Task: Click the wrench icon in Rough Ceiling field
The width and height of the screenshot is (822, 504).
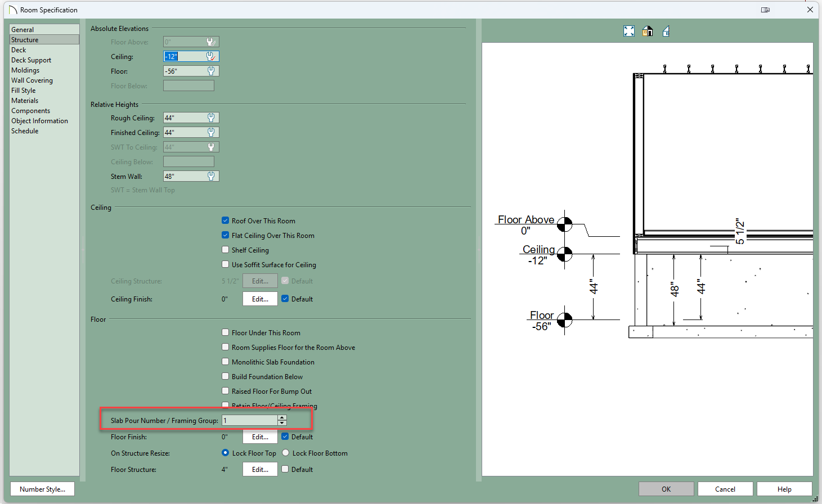Action: [211, 118]
